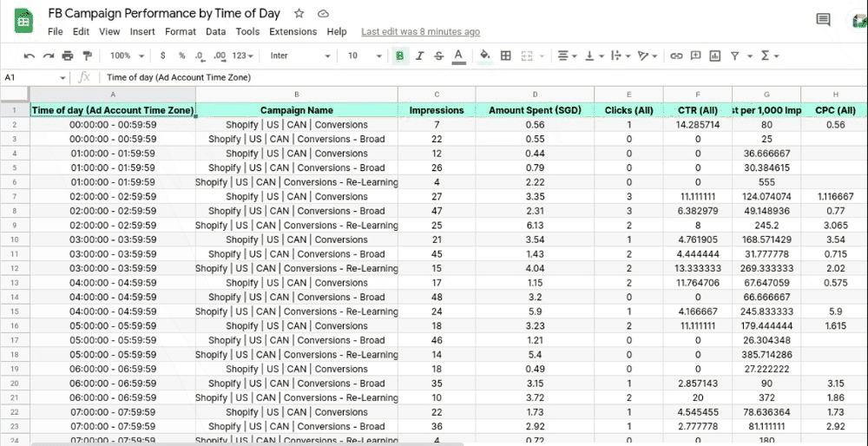Print the spreadsheet
Image resolution: width=868 pixels, height=446 pixels.
68,56
